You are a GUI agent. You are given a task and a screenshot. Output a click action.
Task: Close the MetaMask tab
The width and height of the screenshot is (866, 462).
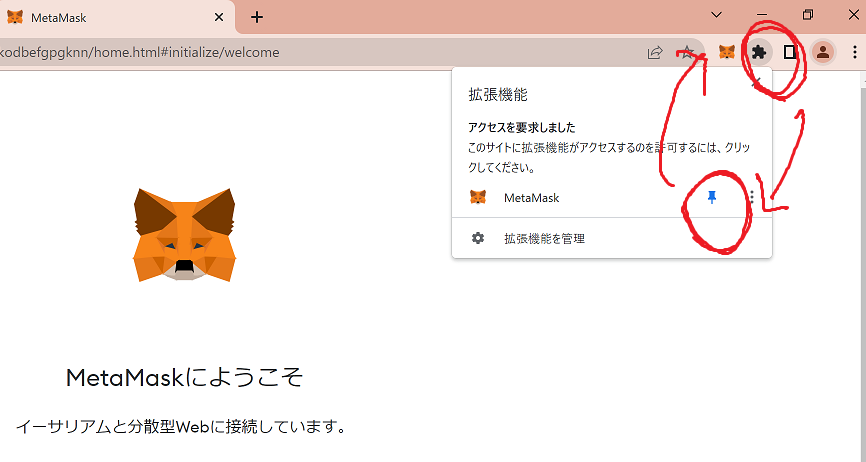click(x=219, y=17)
